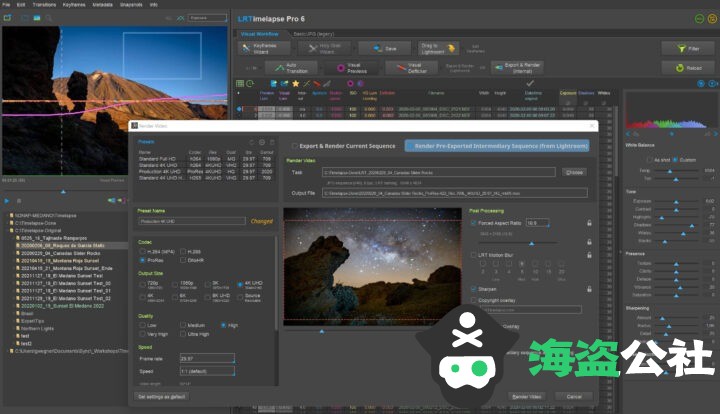Open the File menu

[x=6, y=5]
